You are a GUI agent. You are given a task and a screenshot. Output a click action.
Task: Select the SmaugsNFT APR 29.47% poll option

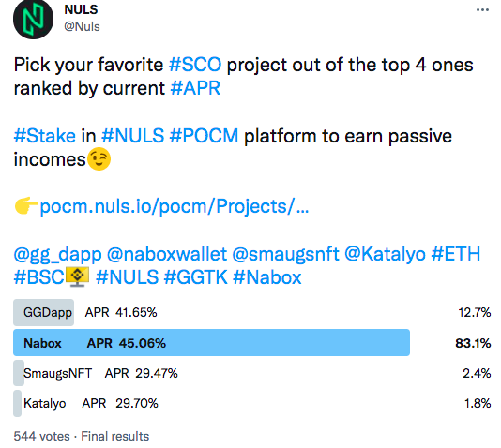251,373
